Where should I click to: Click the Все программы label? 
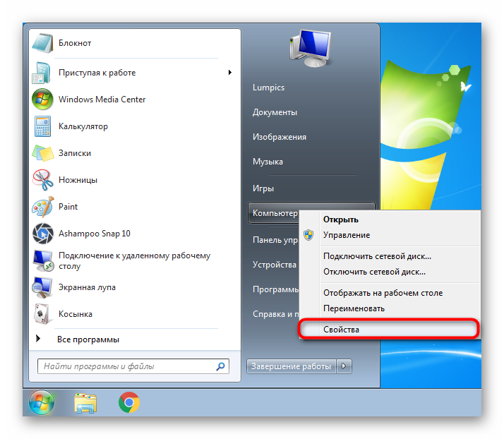(x=88, y=339)
